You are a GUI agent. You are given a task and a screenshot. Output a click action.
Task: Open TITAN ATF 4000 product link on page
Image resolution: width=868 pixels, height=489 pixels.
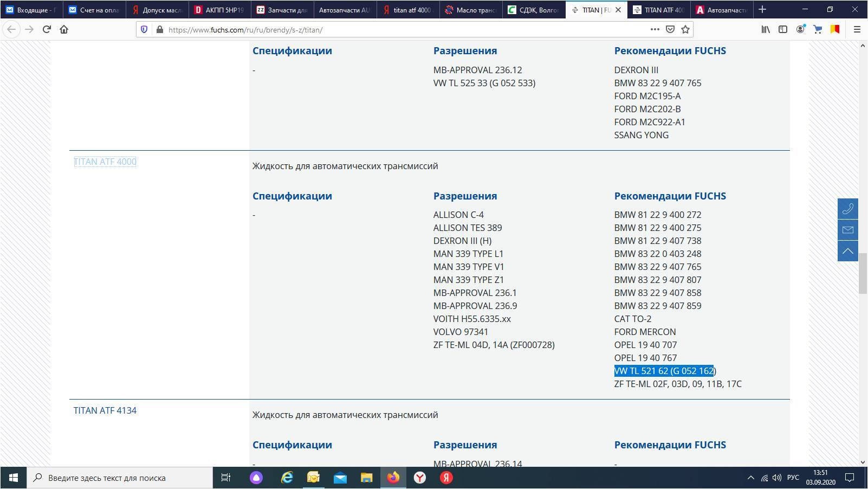click(x=105, y=162)
